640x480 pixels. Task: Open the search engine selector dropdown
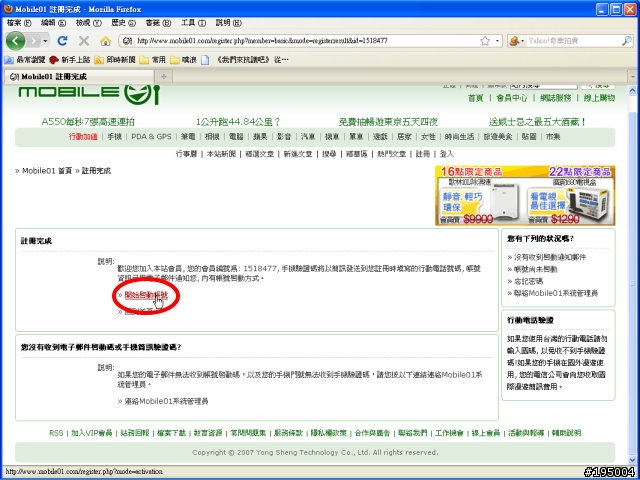(x=523, y=41)
